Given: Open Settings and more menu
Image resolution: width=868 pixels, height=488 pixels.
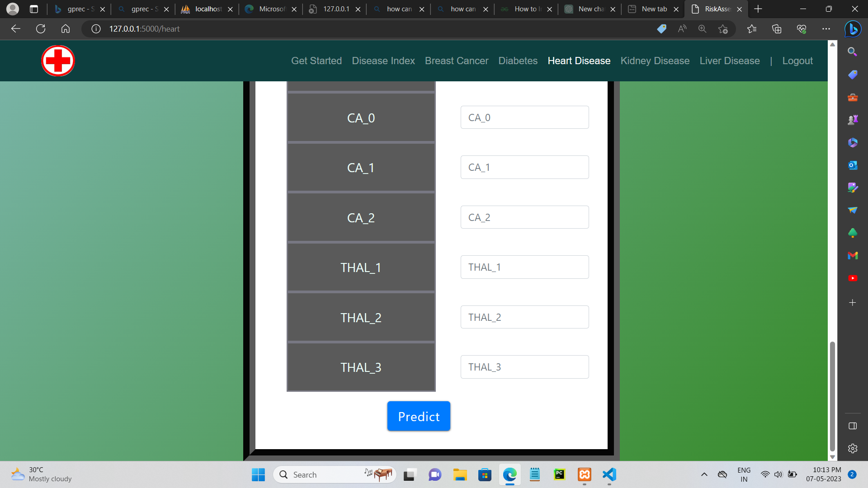Looking at the screenshot, I should tap(826, 29).
